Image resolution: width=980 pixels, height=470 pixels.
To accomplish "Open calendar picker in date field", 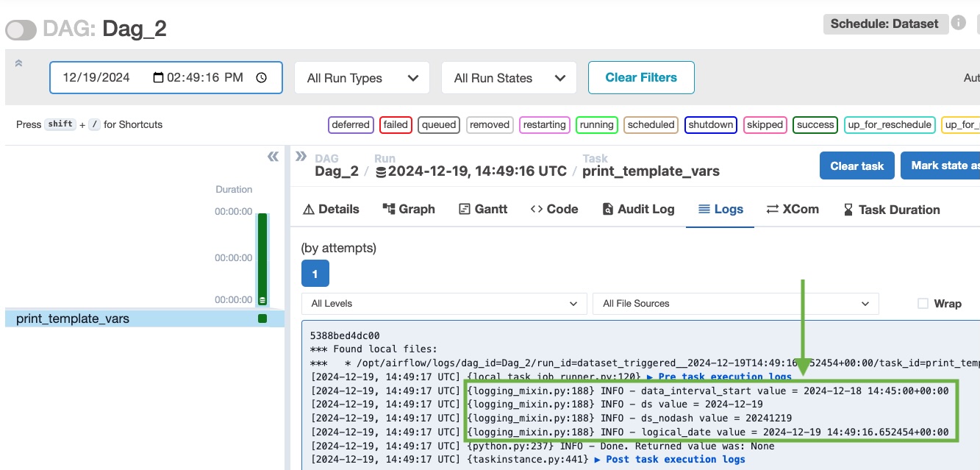I will [x=158, y=78].
